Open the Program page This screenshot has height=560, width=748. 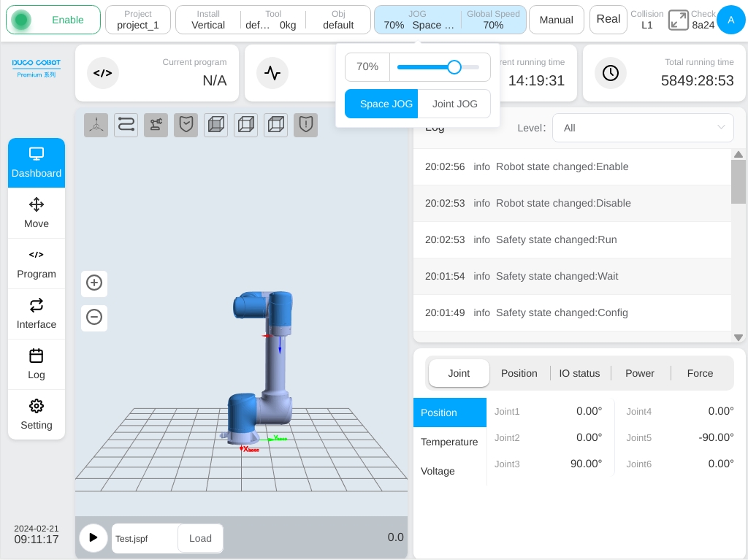[x=37, y=264]
